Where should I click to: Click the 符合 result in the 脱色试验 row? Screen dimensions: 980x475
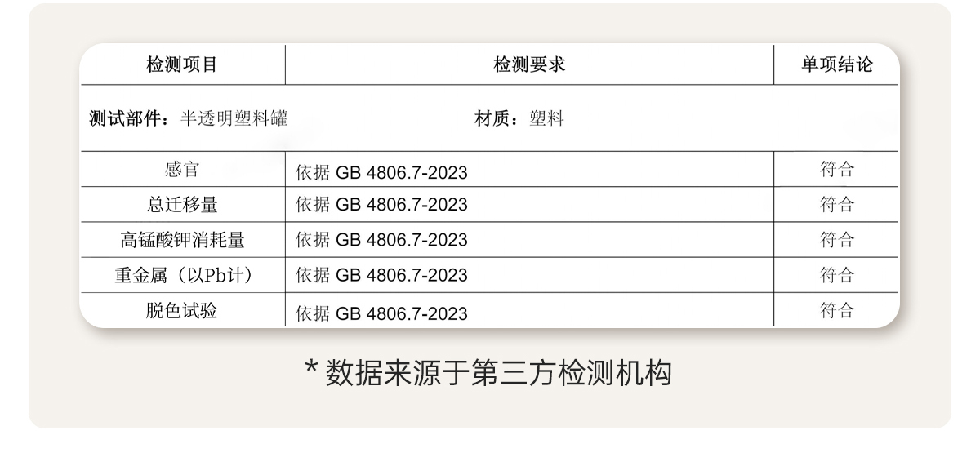coord(836,310)
